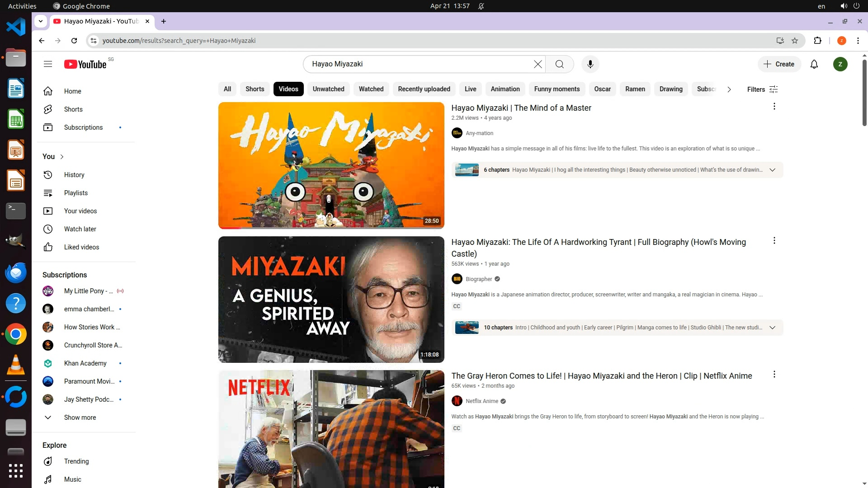Open more options for Mind of a Master video
Screen dimensions: 868x488
[774, 107]
